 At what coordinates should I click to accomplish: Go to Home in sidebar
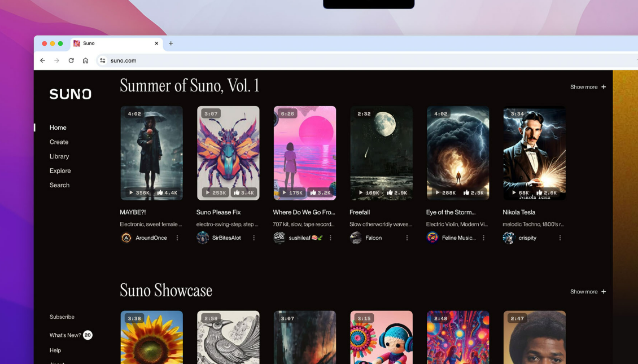point(58,128)
